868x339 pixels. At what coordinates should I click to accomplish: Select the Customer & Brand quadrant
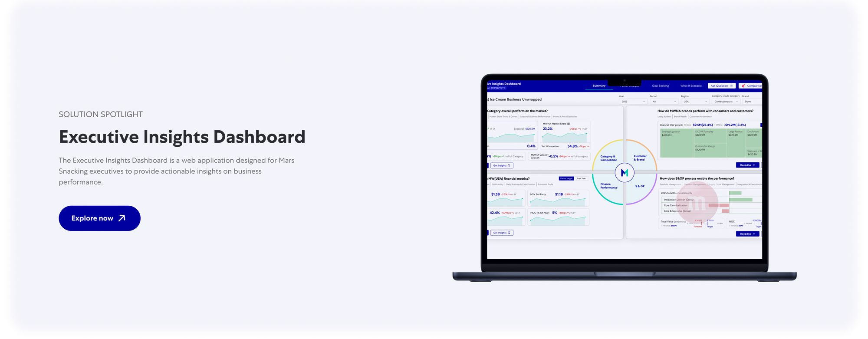coord(640,158)
